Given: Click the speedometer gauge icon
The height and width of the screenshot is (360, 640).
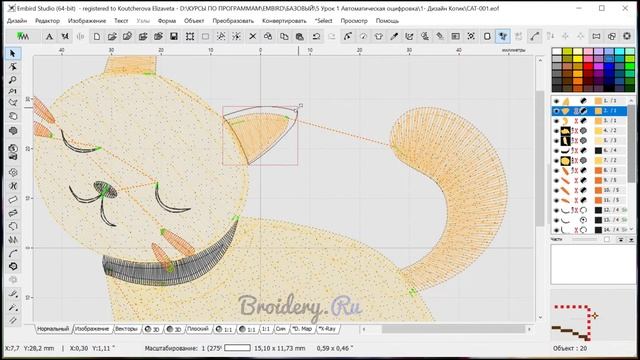Looking at the screenshot, I should click(x=363, y=36).
